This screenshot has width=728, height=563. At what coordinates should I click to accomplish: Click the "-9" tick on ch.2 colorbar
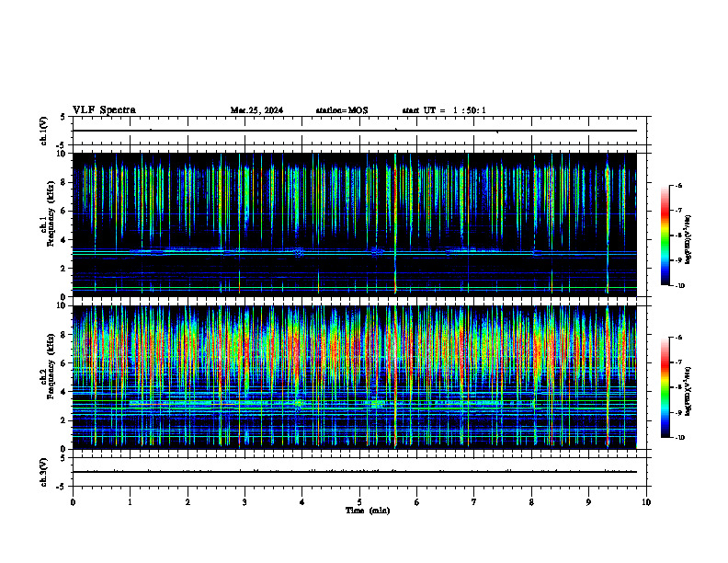pyautogui.click(x=678, y=412)
